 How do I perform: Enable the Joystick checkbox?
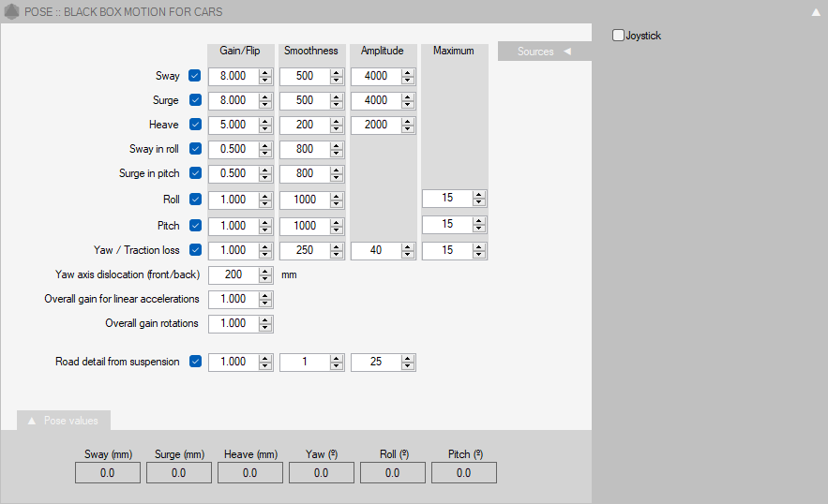pyautogui.click(x=618, y=36)
